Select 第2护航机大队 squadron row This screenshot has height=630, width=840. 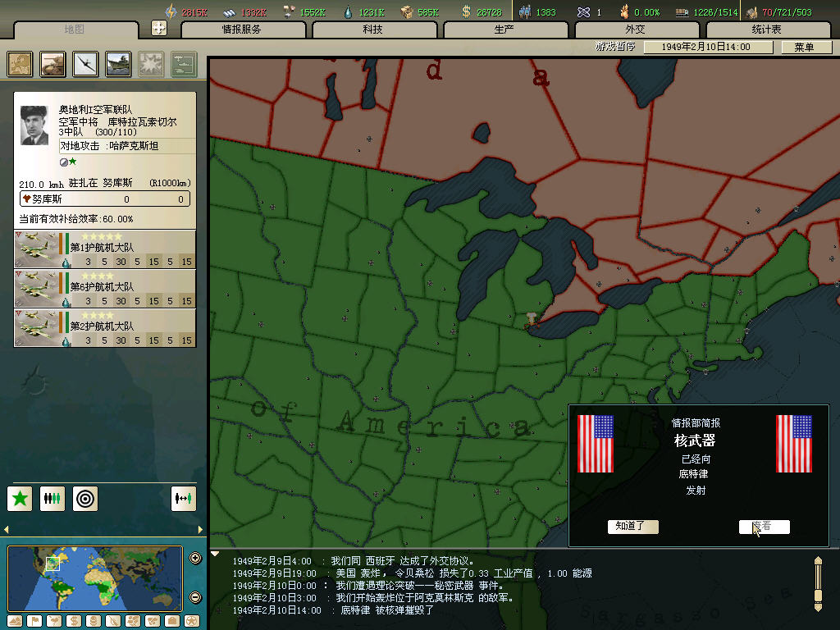tap(104, 328)
